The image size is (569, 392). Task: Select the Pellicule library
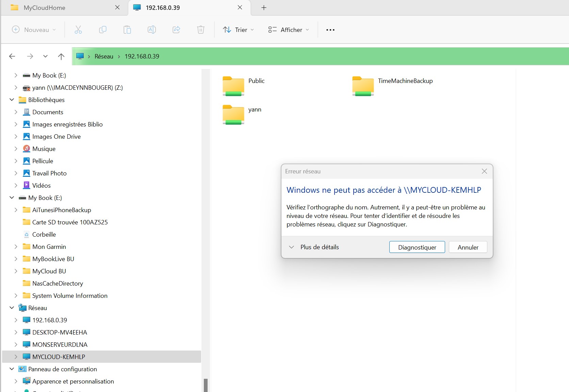click(x=43, y=161)
